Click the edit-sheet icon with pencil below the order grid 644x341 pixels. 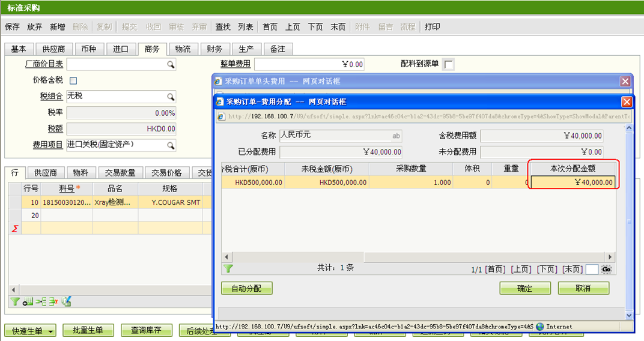[67, 301]
